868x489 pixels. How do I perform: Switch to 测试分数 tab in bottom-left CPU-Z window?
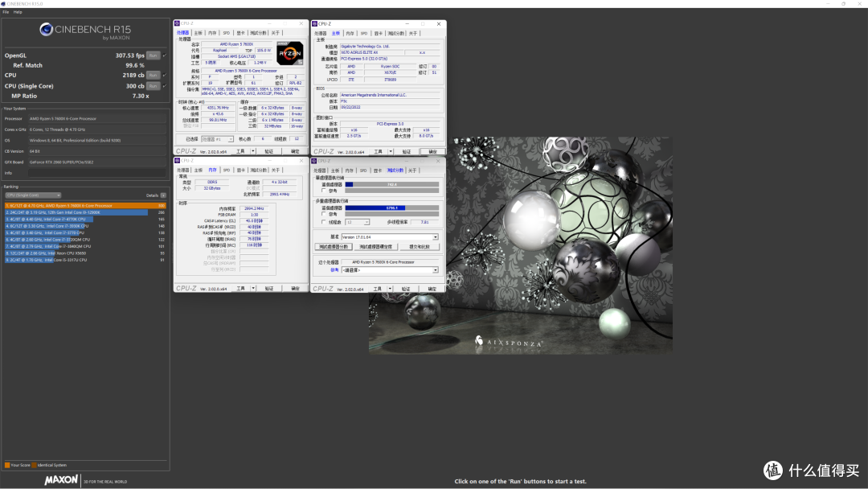click(x=258, y=170)
